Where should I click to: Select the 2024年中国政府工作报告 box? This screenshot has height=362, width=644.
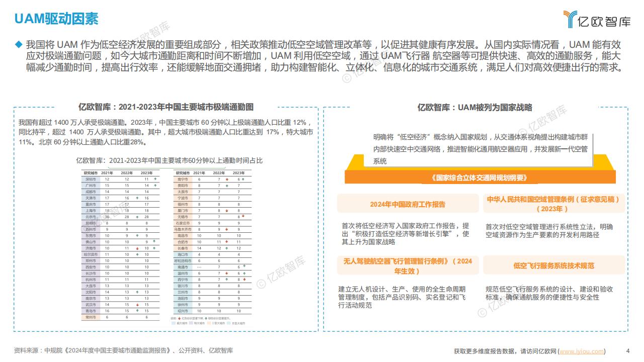point(408,204)
